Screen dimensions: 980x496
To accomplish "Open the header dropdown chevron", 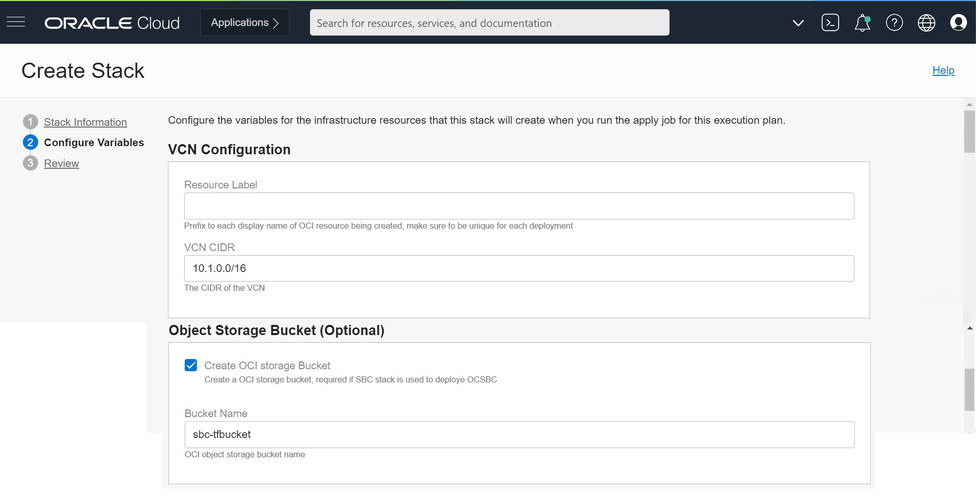I will click(798, 23).
